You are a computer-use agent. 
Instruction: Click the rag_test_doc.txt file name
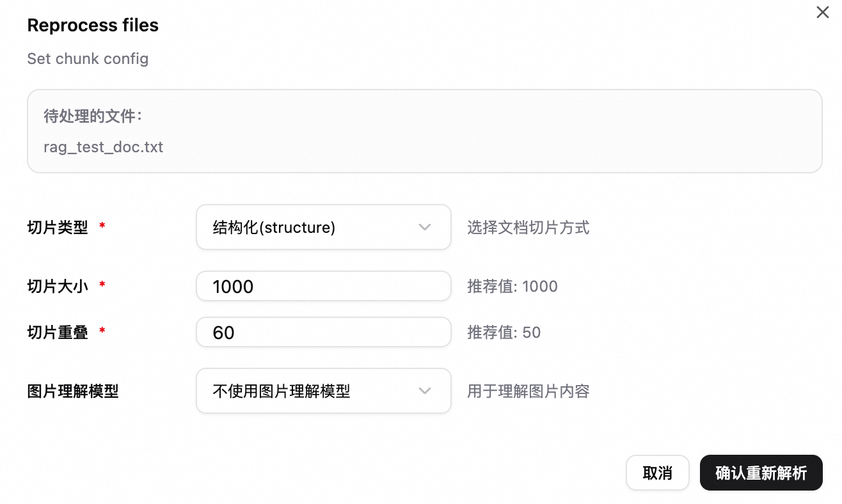(103, 147)
